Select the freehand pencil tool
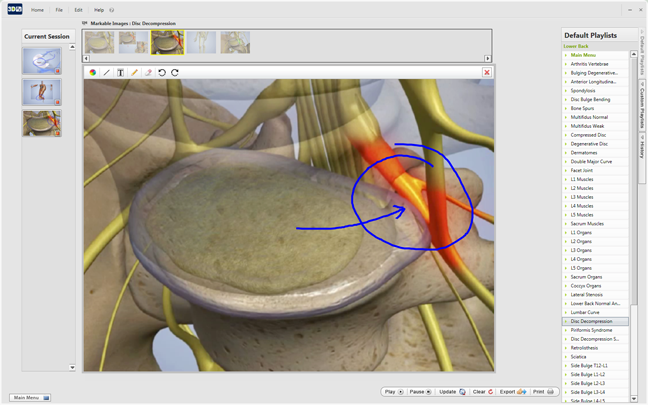Viewport: 648px width, 405px height. coord(134,73)
